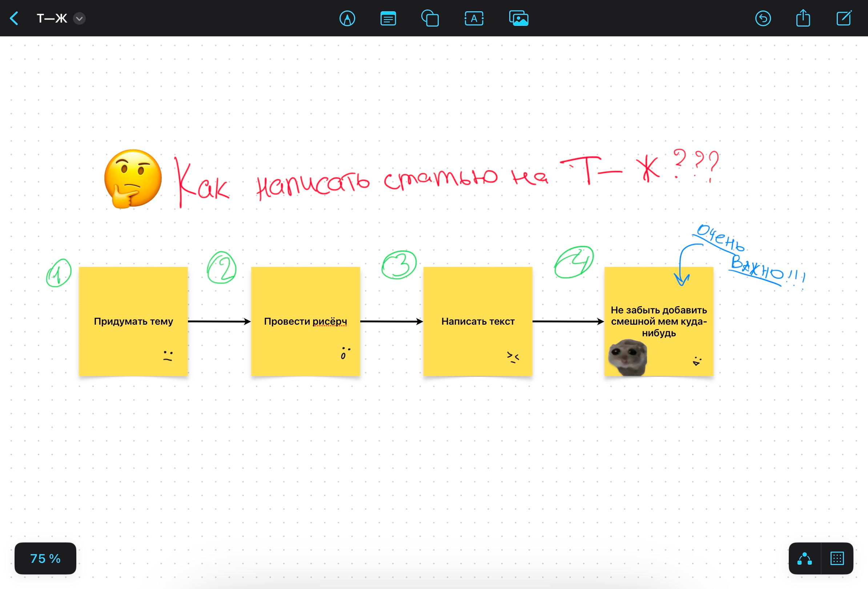Select the red handwritten title drawing
868x589 pixels.
[x=446, y=177]
